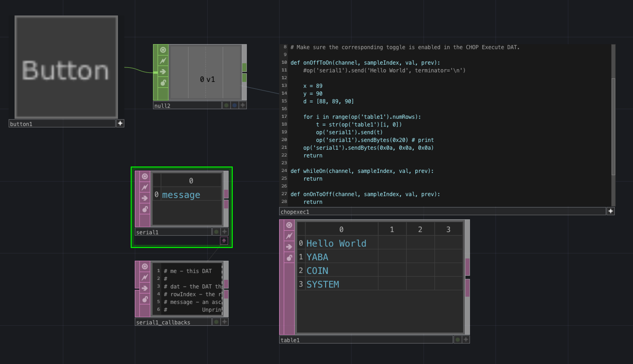The image size is (633, 364).
Task: Toggle viewer active plus on chopexec1
Action: click(x=610, y=211)
